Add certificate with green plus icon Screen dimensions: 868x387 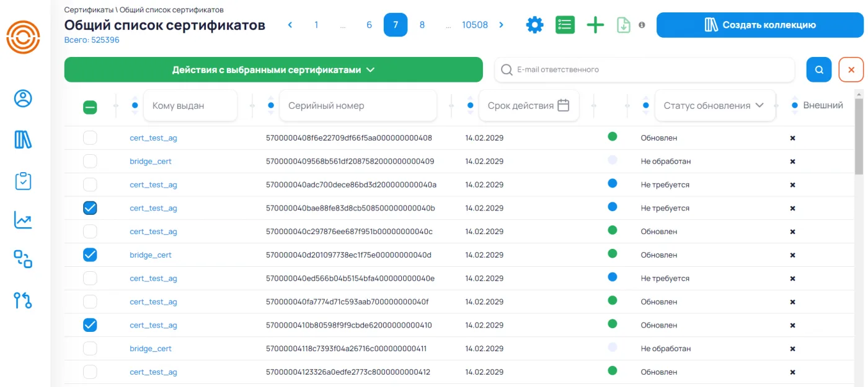pyautogui.click(x=595, y=25)
